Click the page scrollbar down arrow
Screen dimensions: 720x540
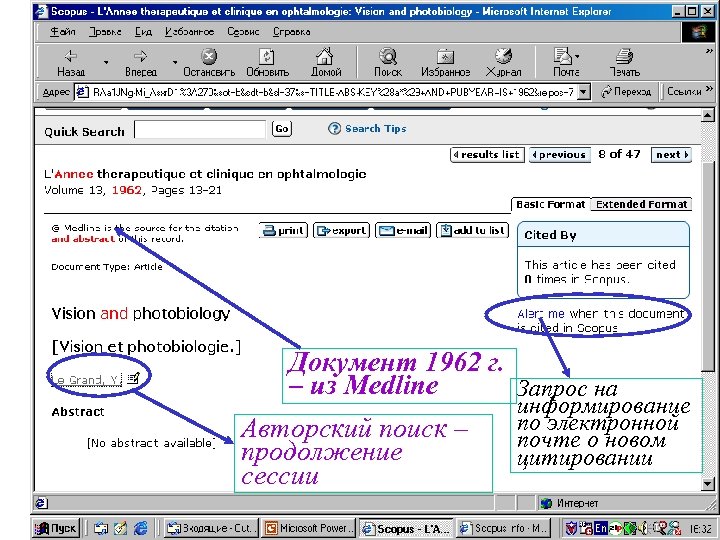(708, 483)
